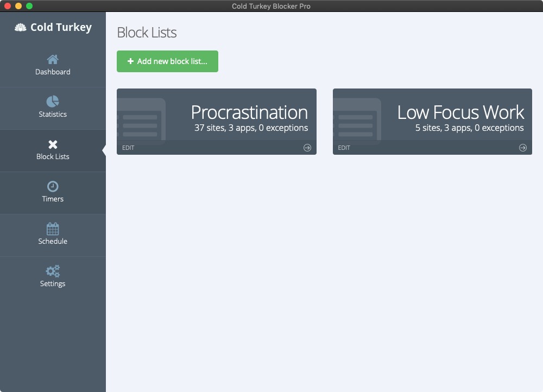Viewport: 543px width, 392px height.
Task: Click '37 sites, 3 apps, 0 exceptions' text
Action: [251, 128]
